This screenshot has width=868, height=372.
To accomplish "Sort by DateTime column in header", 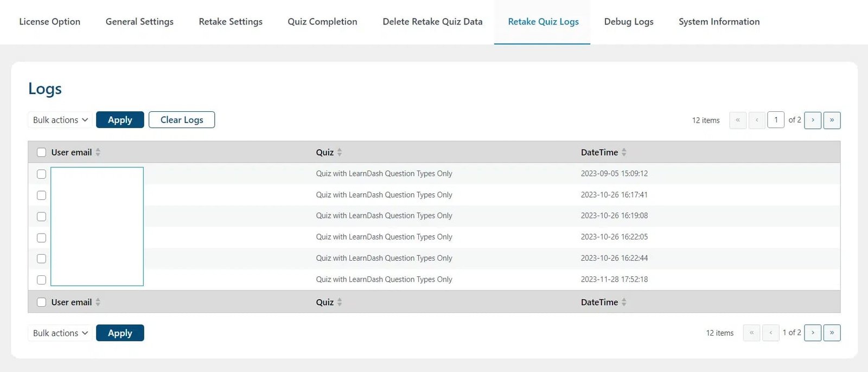I will (603, 153).
